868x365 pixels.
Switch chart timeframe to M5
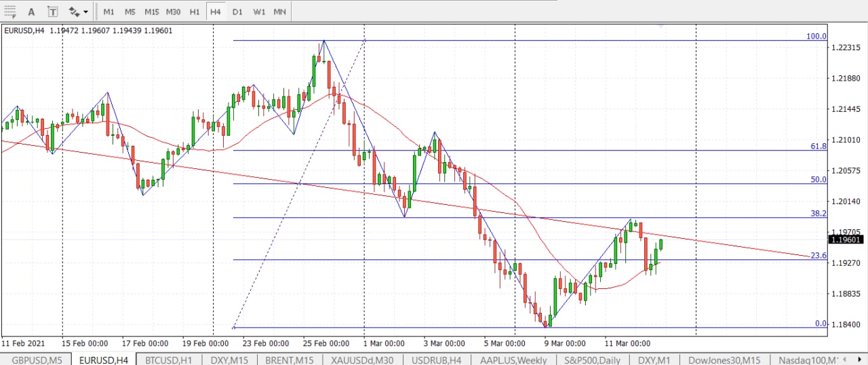(x=130, y=12)
